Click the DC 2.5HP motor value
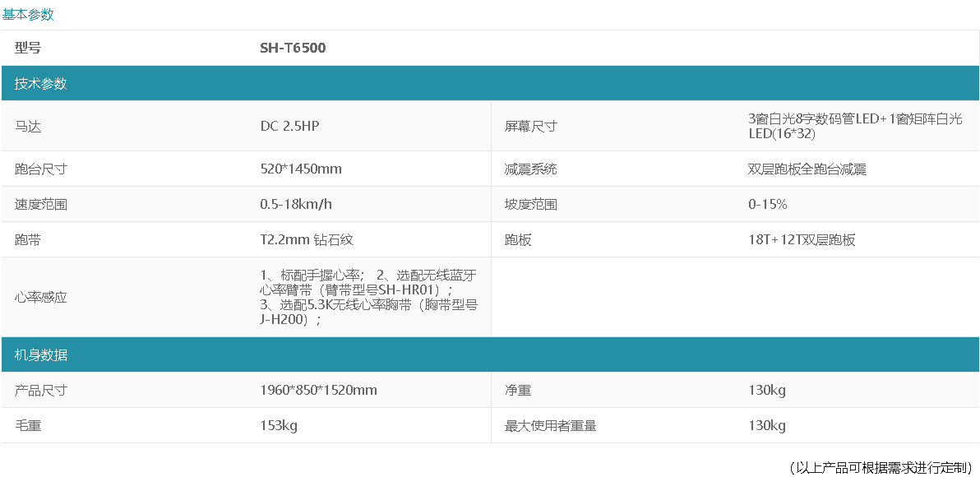980x477 pixels. [289, 126]
